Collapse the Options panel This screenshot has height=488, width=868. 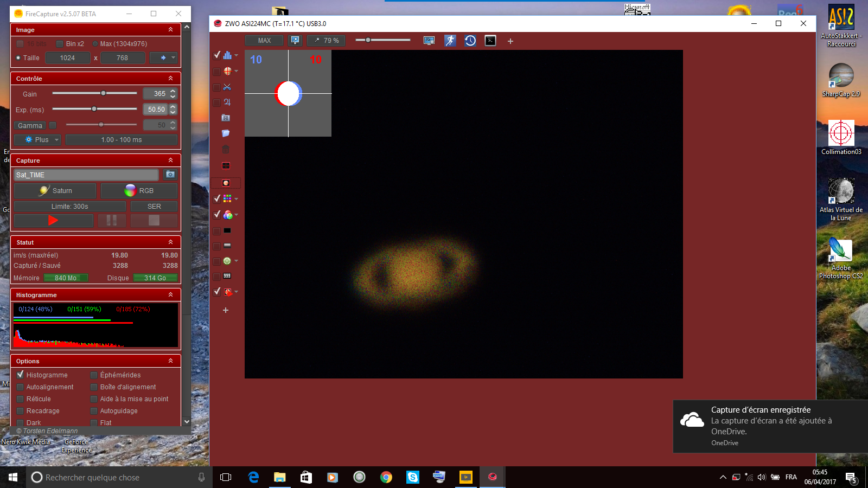tap(170, 361)
